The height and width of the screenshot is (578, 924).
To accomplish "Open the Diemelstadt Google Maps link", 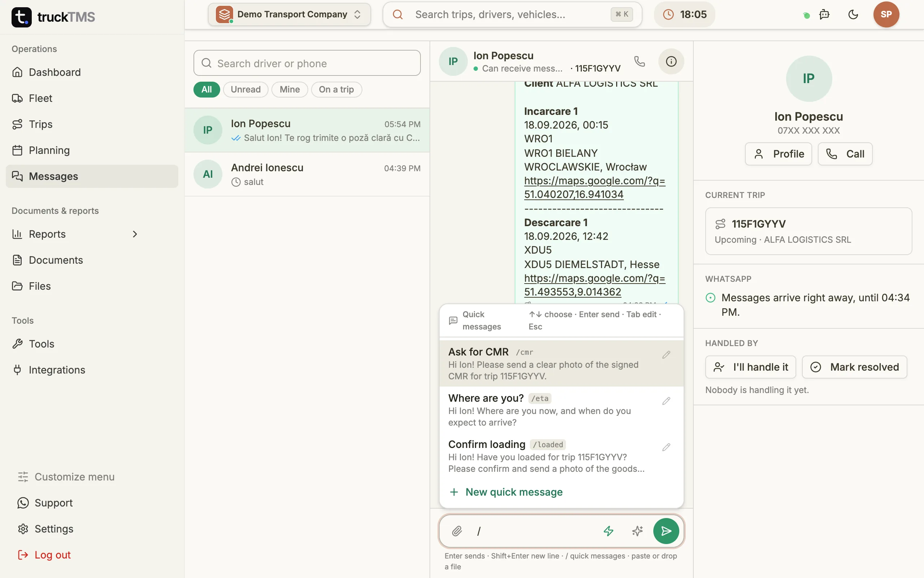I will click(594, 285).
